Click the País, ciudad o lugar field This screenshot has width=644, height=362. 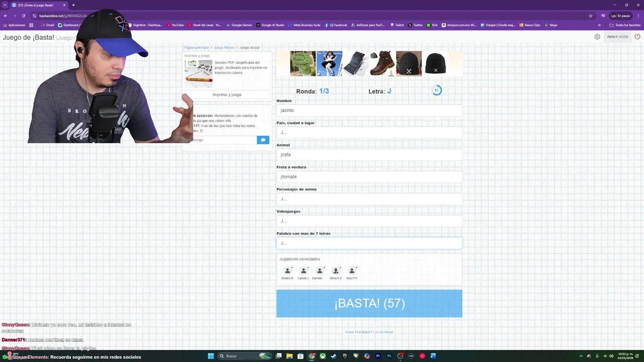(369, 132)
